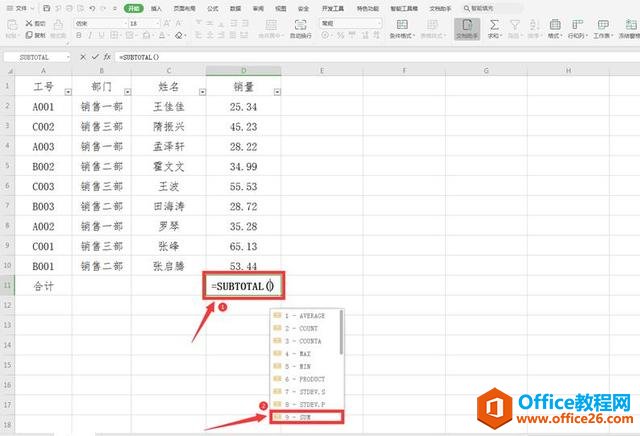The height and width of the screenshot is (436, 640).
Task: Click the 求和 AutoSum sigma icon
Action: pyautogui.click(x=493, y=26)
